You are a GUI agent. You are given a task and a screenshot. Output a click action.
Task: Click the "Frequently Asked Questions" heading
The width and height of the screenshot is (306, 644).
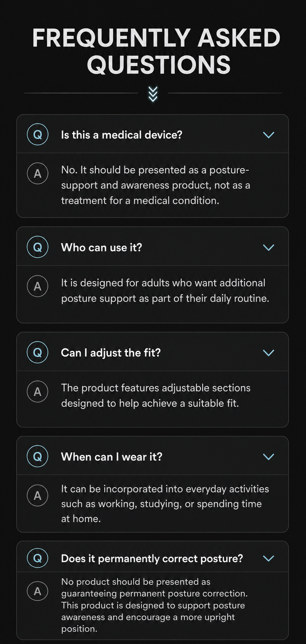(x=156, y=51)
